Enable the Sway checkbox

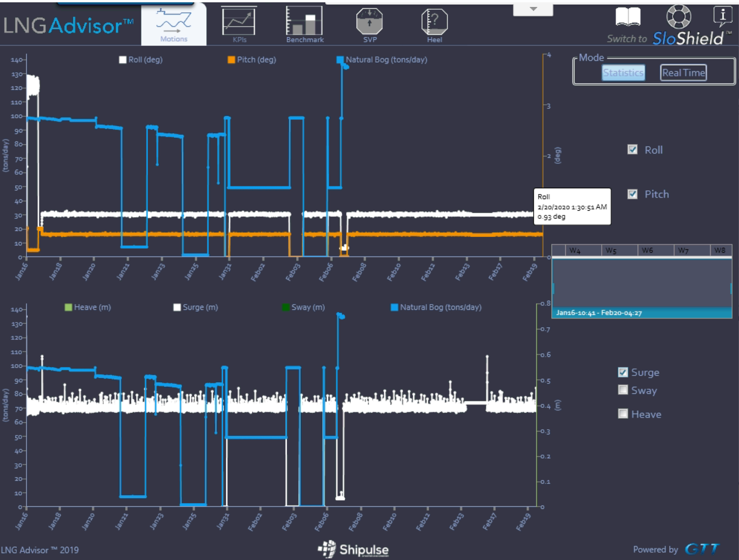[x=623, y=390]
